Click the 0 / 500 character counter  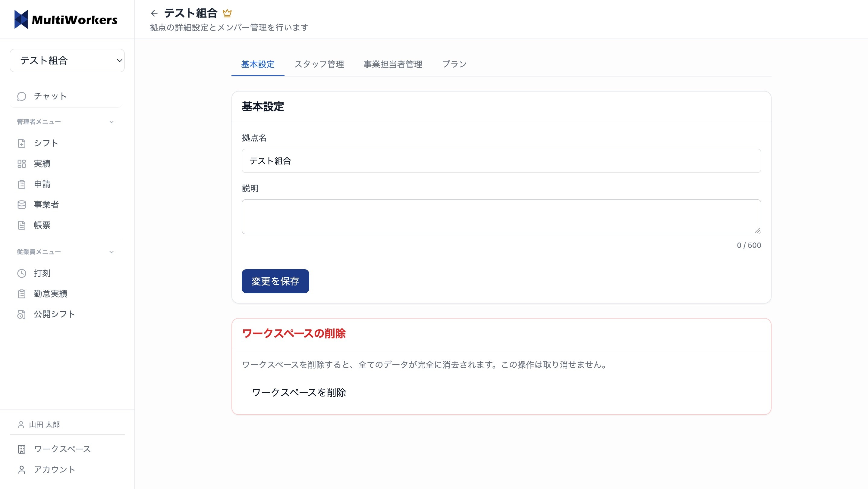coord(749,245)
